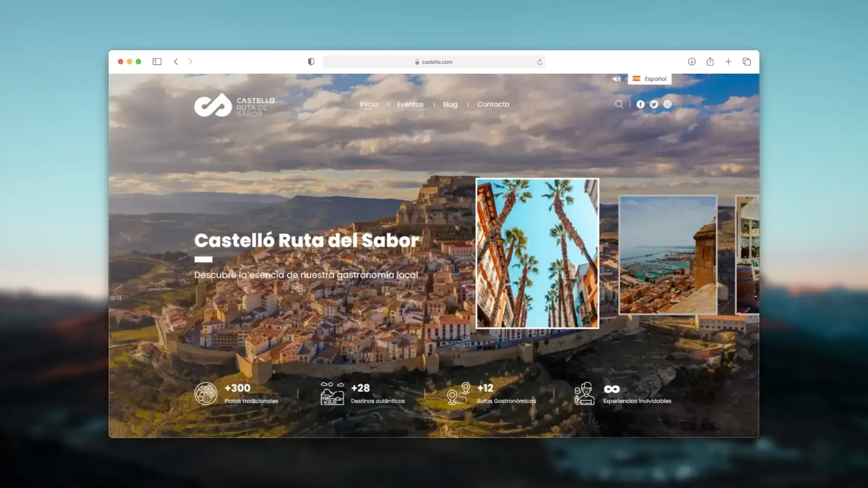Click the website search magnifier icon
The height and width of the screenshot is (488, 868).
(x=619, y=104)
